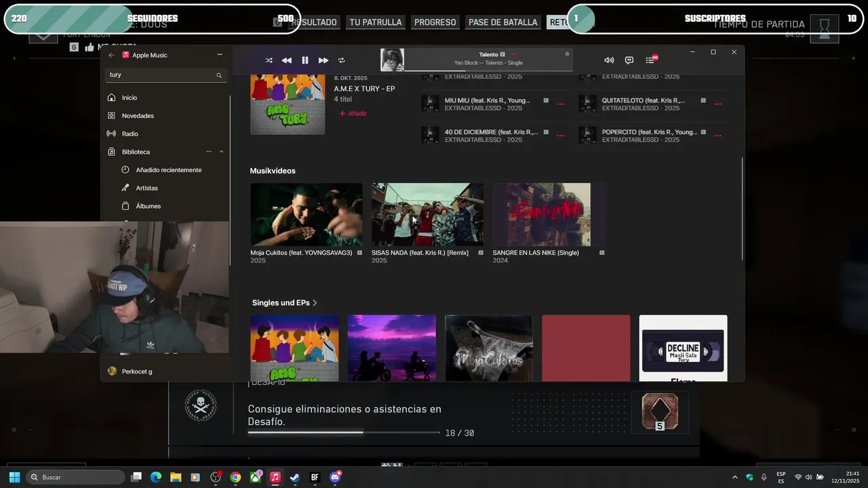Show hidden system tray icons
The width and height of the screenshot is (868, 488).
[x=734, y=477]
